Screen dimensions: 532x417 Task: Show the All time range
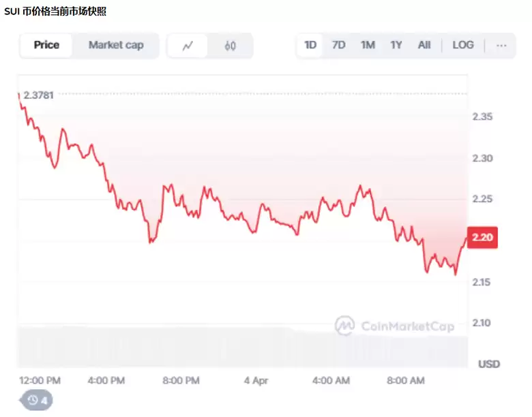[x=424, y=45]
